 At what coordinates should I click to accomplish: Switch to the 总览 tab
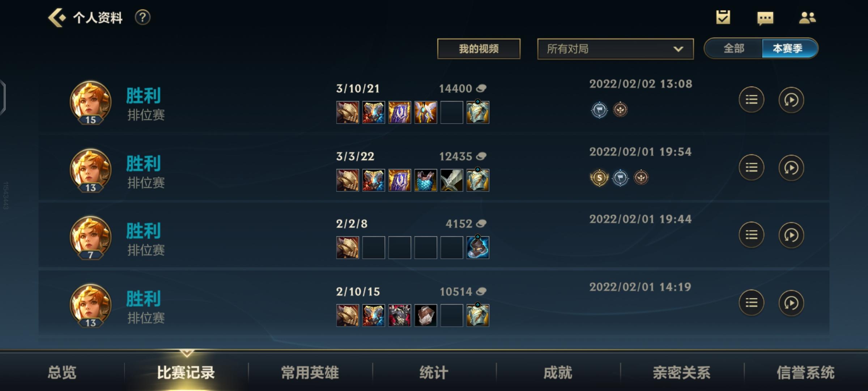tap(62, 373)
